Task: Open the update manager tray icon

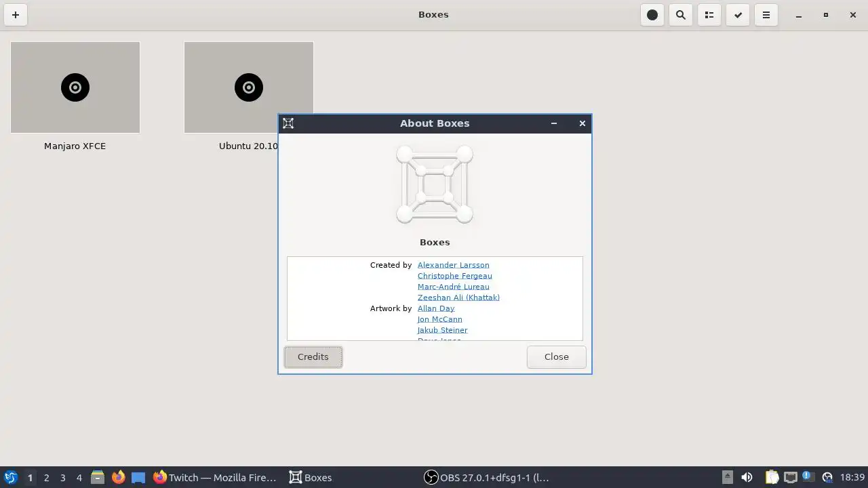Action: coord(827,478)
